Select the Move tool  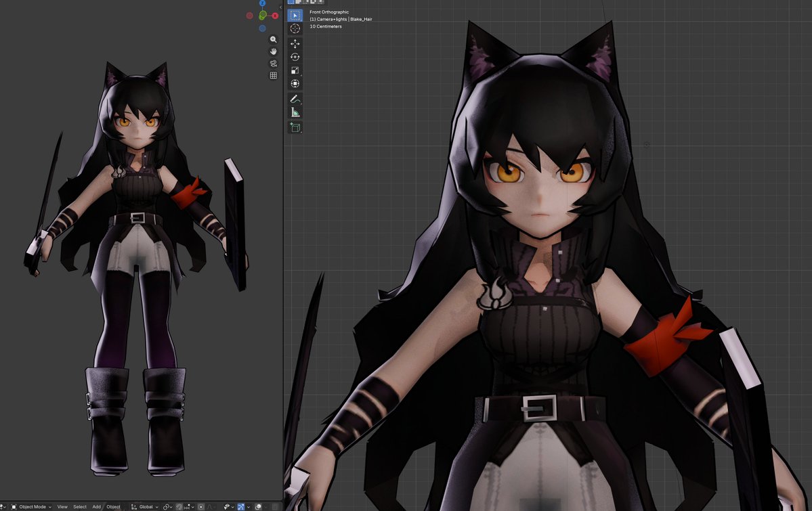295,44
